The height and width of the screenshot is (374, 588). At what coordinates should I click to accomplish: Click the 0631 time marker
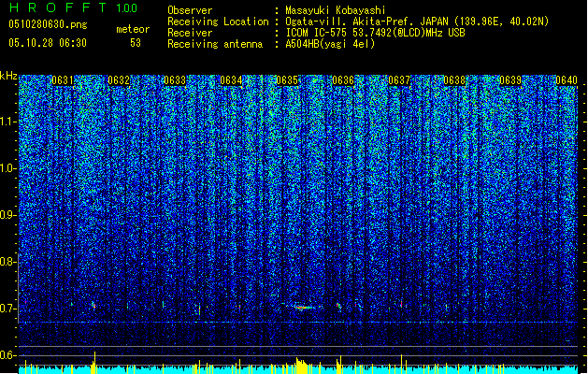pos(63,80)
